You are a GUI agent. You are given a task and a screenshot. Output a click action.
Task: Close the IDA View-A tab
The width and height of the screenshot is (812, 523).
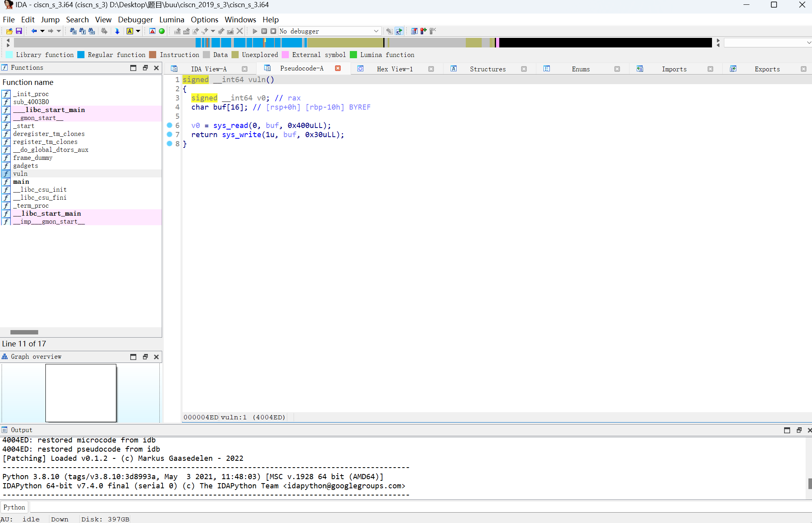point(245,69)
